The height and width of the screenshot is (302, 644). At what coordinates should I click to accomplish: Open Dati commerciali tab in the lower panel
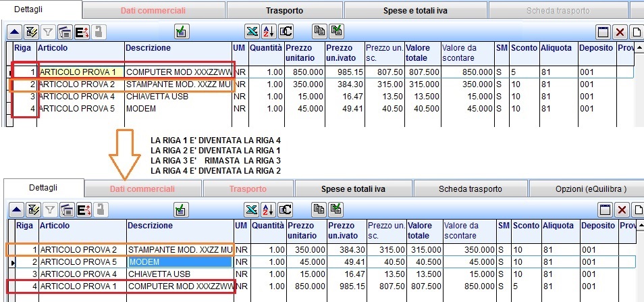coord(142,189)
